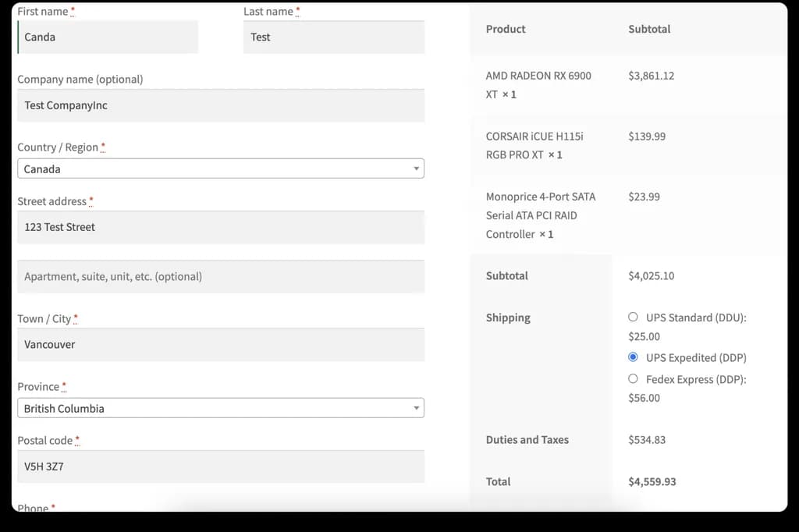Select UPS Expedited (DDP) shipping radio
Image resolution: width=799 pixels, height=532 pixels.
click(x=633, y=357)
